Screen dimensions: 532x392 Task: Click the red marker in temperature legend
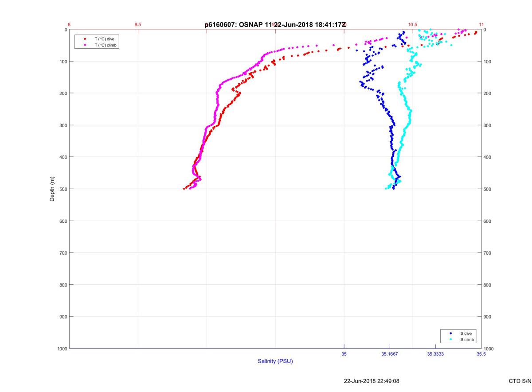(x=85, y=39)
